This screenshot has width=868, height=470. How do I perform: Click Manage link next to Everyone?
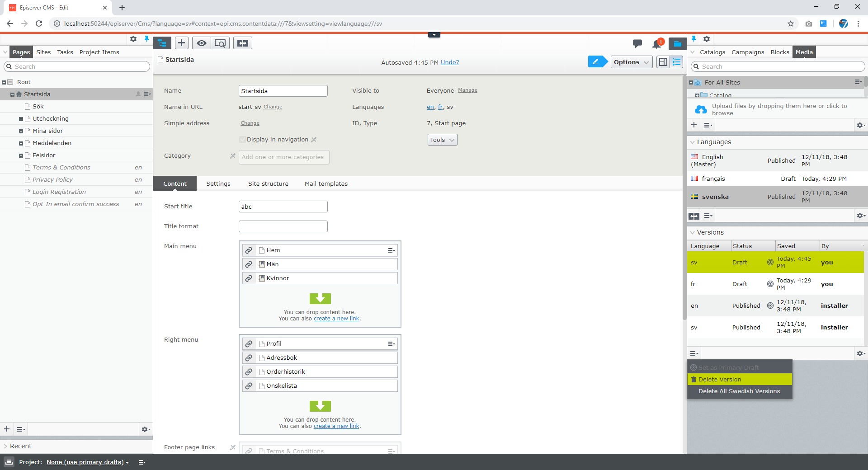point(467,90)
